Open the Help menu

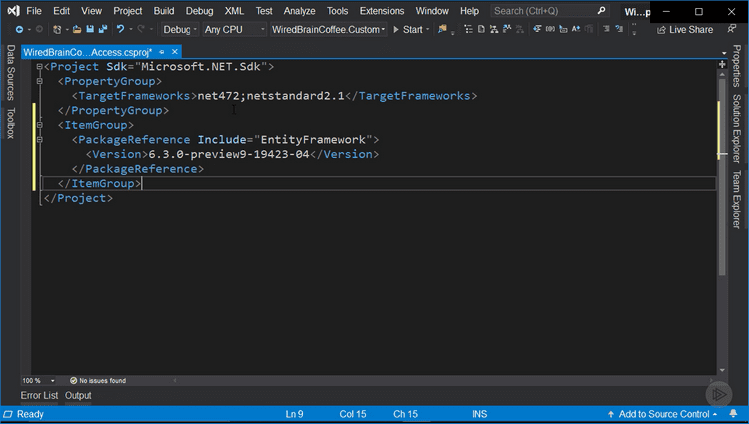click(469, 11)
